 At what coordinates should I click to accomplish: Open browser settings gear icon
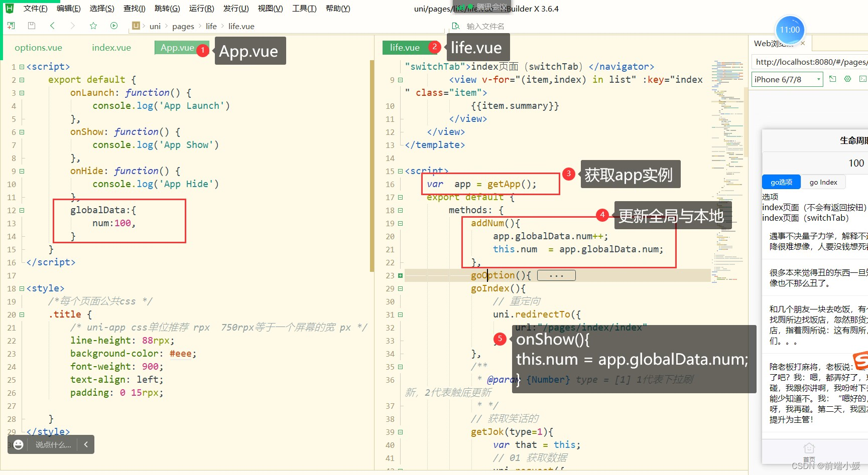tap(847, 79)
